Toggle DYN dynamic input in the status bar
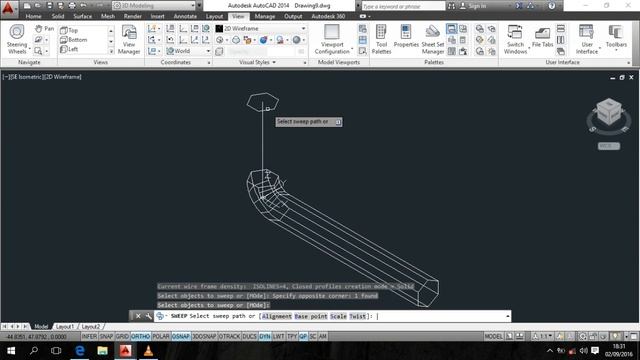640x360 pixels. tap(265, 336)
